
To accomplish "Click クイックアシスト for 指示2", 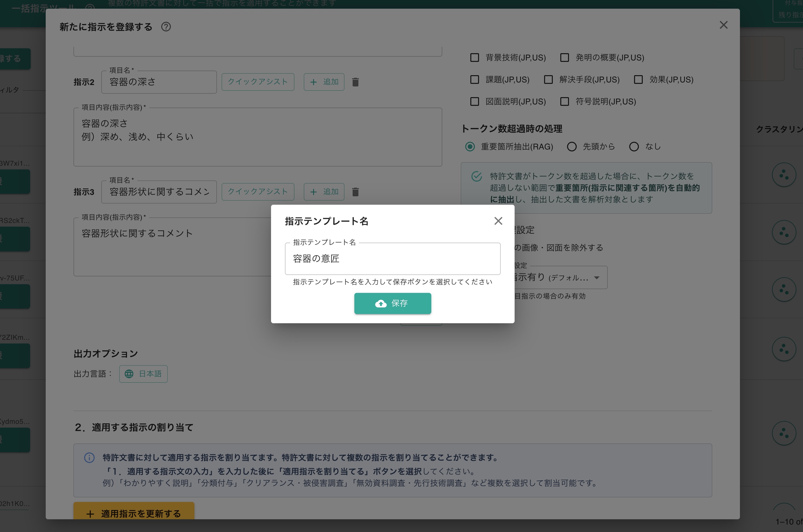I will 258,82.
